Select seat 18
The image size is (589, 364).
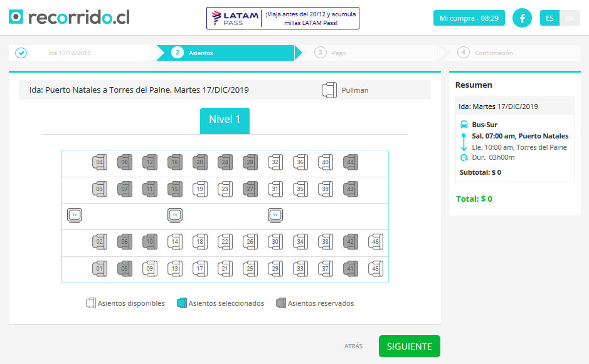pyautogui.click(x=200, y=242)
